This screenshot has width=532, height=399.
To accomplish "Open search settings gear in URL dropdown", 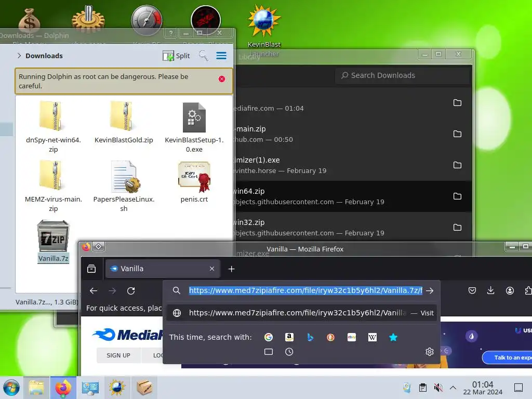I will (430, 352).
